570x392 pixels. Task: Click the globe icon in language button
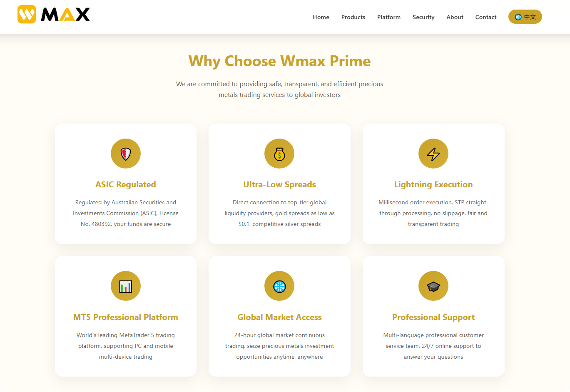click(x=518, y=17)
